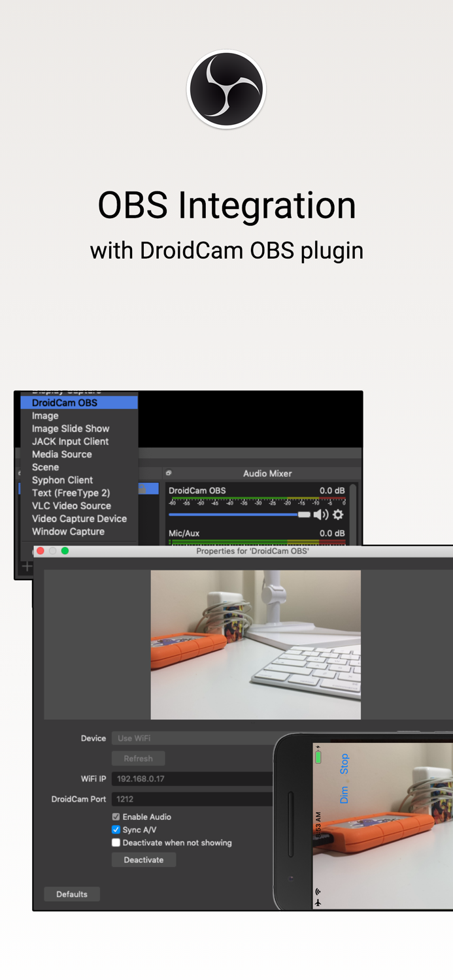The image size is (453, 980).
Task: Click the phone airplane mode icon
Action: pos(318,902)
